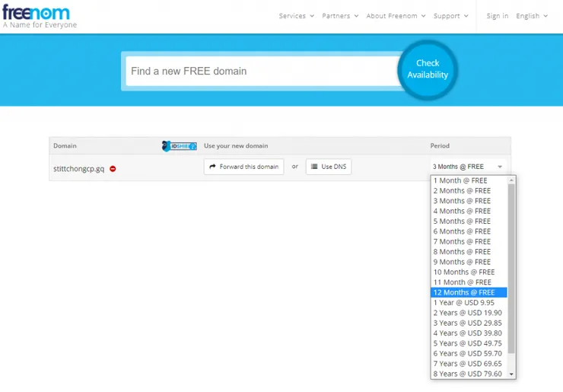Open the Services menu
The width and height of the screenshot is (563, 392).
click(x=296, y=16)
